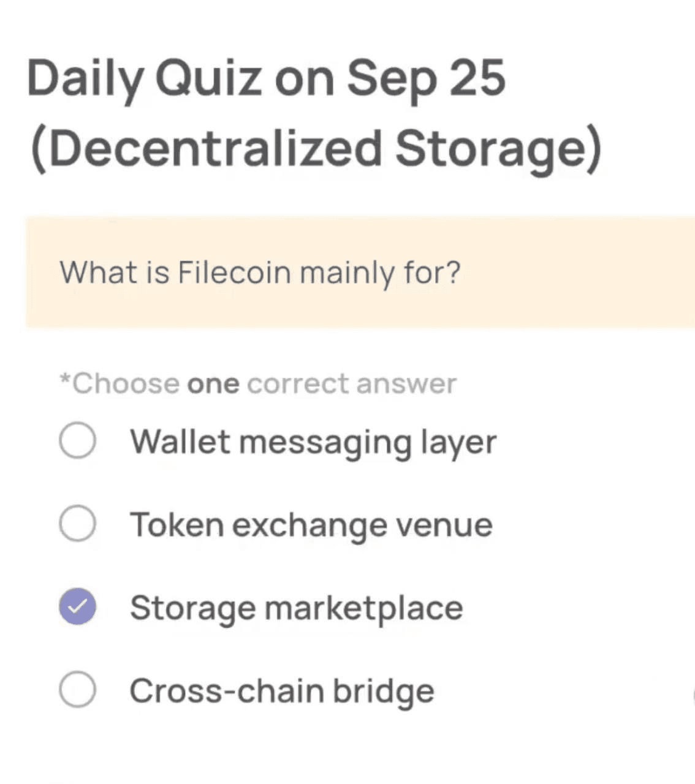
Task: Select the Wallet messaging layer radio button
Action: pyautogui.click(x=77, y=440)
